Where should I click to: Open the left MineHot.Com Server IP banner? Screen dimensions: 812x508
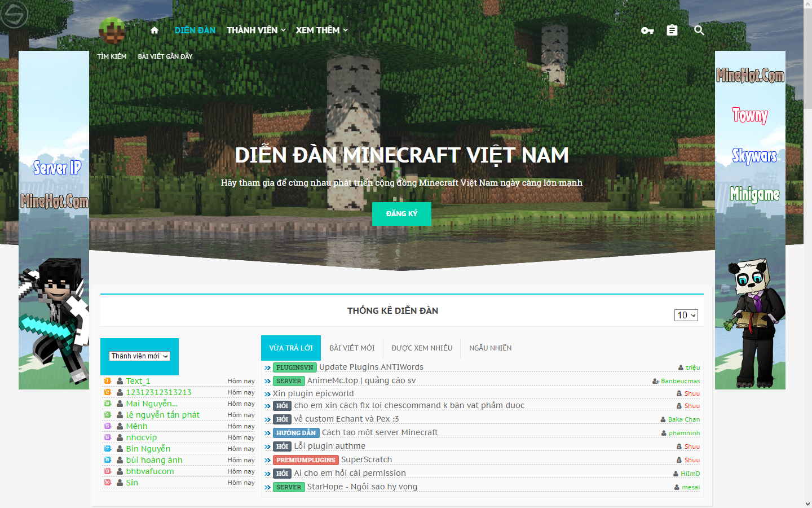point(54,220)
